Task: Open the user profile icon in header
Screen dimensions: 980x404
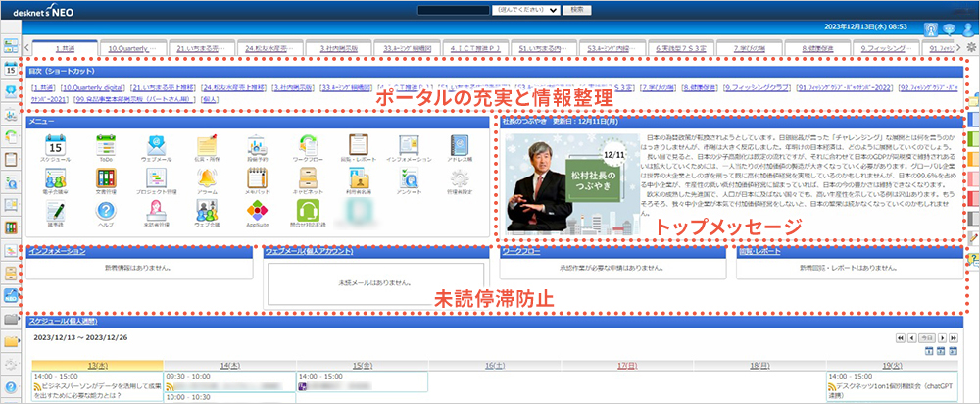Action: coord(969,28)
